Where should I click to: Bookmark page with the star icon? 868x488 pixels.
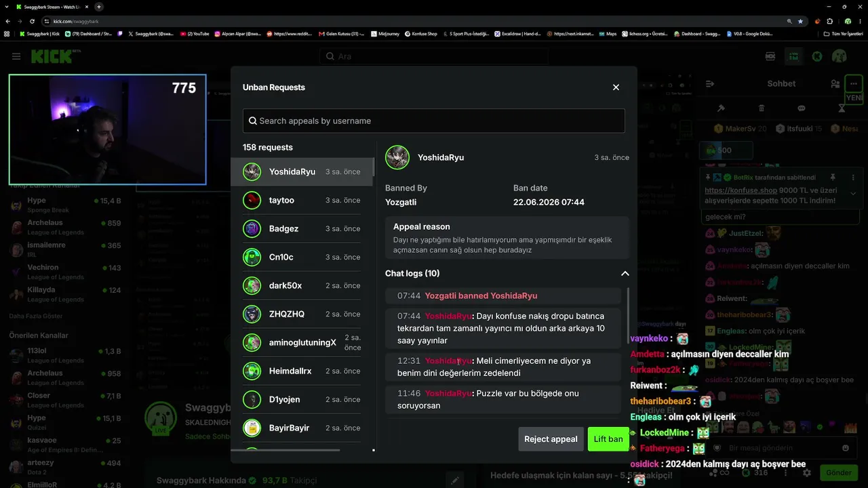[800, 21]
